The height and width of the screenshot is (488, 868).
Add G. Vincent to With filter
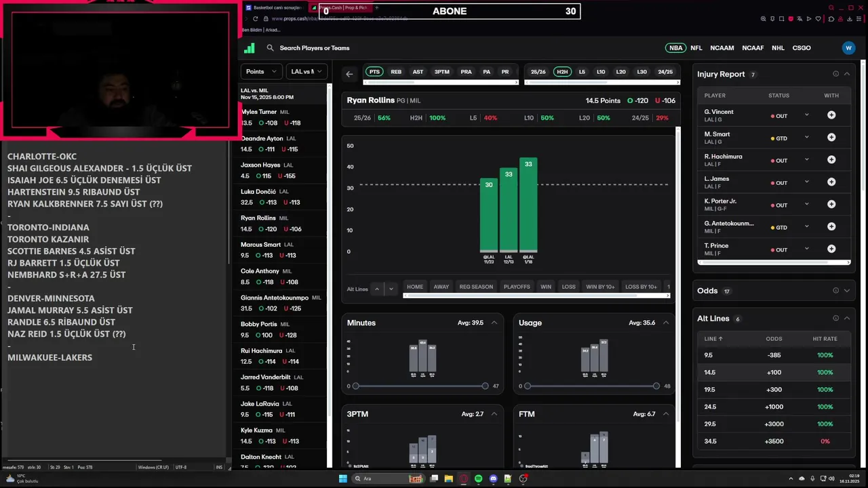pos(831,115)
